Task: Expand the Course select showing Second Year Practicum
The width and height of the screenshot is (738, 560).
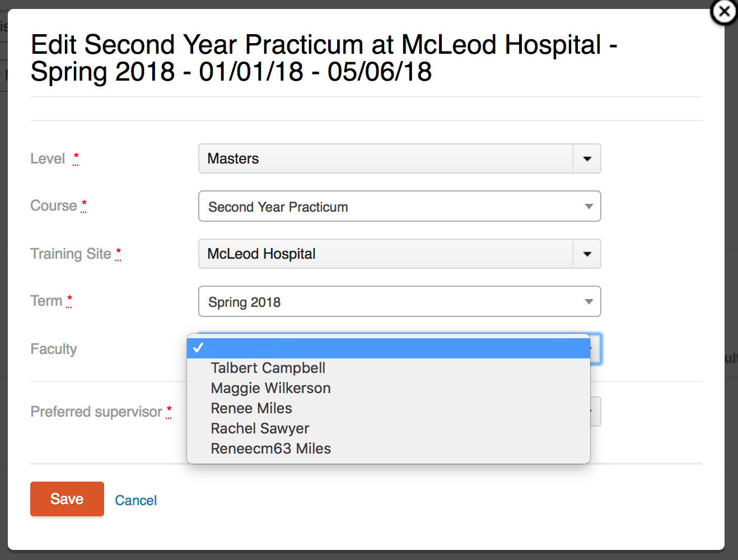Action: pos(400,206)
